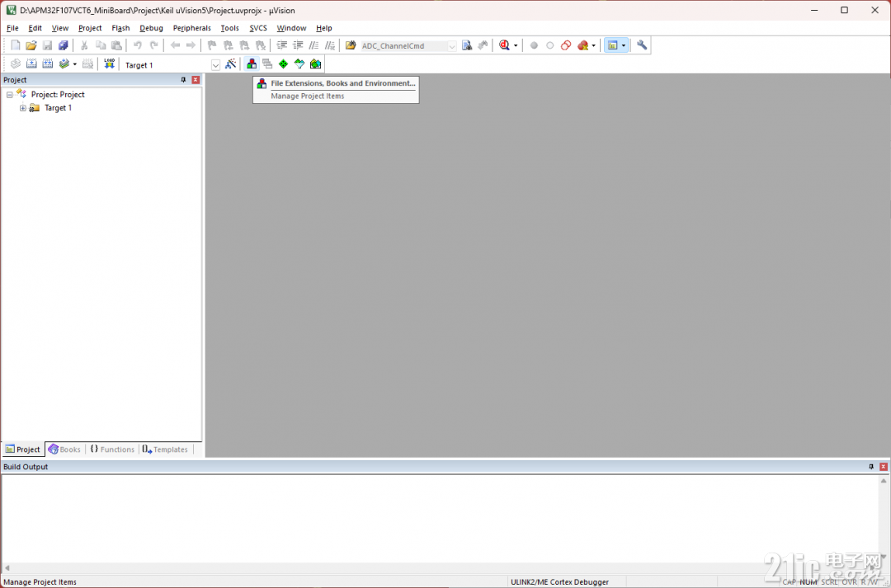Click the Insert Breakpoint red dot icon
Viewport: 891px width, 588px height.
click(534, 45)
